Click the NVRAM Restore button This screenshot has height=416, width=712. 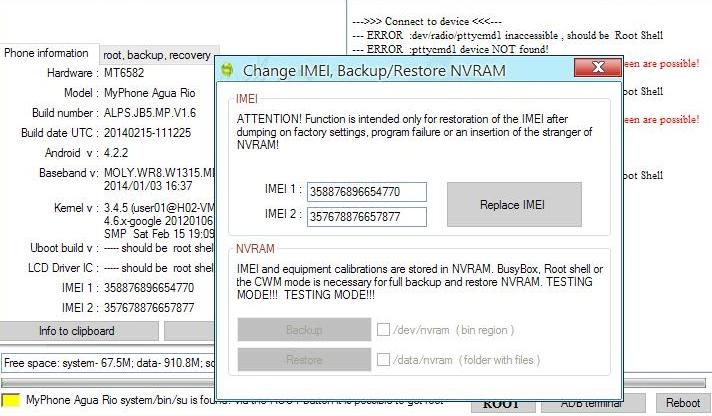tap(304, 359)
